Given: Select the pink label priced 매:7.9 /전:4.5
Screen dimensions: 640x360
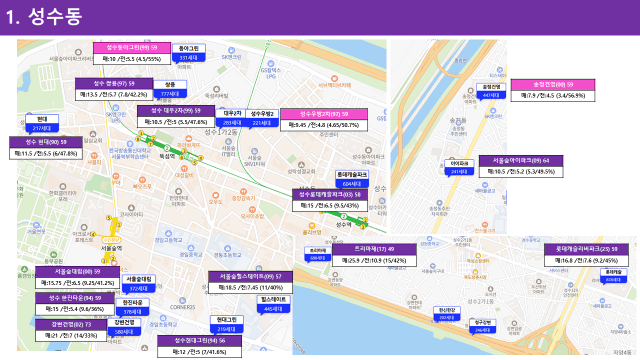Looking at the screenshot, I should [553, 84].
